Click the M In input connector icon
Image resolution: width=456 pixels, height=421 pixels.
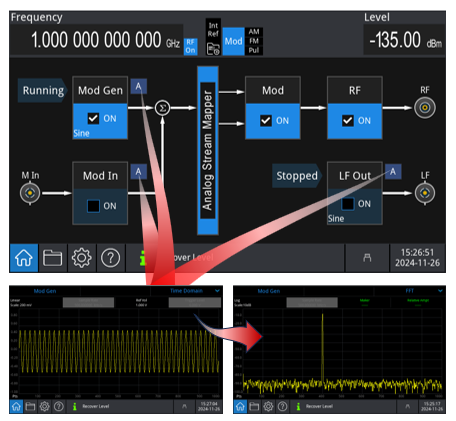tap(30, 193)
